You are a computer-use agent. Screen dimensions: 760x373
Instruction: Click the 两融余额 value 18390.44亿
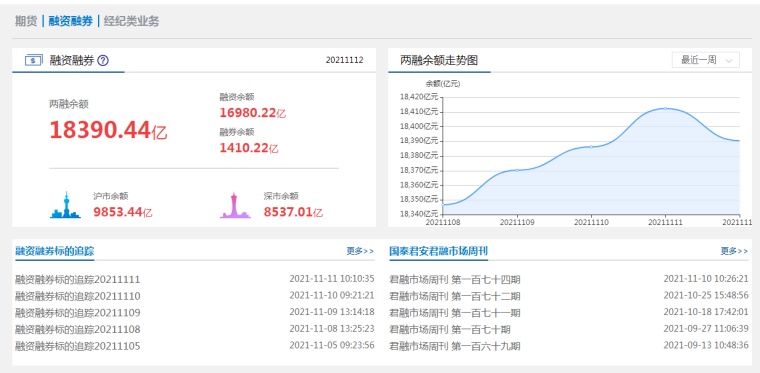click(108, 130)
